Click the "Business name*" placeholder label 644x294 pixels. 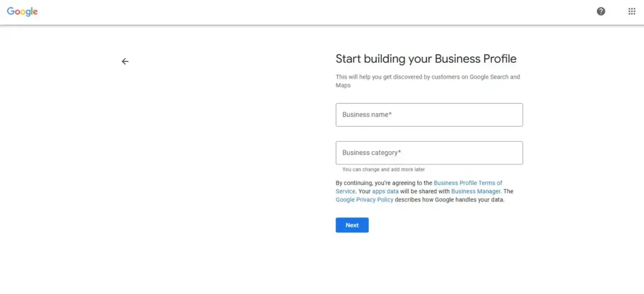(x=367, y=115)
